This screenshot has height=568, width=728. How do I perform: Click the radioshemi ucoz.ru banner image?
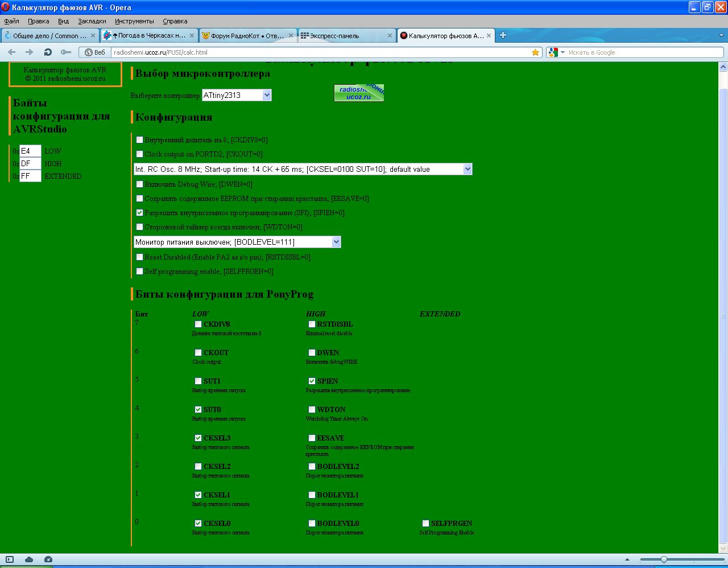[x=359, y=93]
